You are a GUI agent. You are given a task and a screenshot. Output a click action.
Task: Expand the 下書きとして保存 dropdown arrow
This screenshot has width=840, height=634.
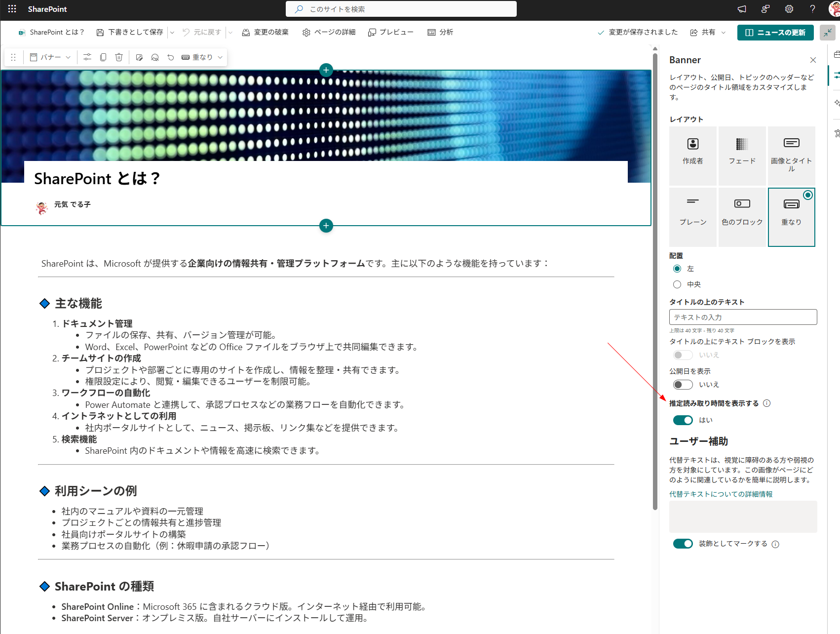click(172, 33)
